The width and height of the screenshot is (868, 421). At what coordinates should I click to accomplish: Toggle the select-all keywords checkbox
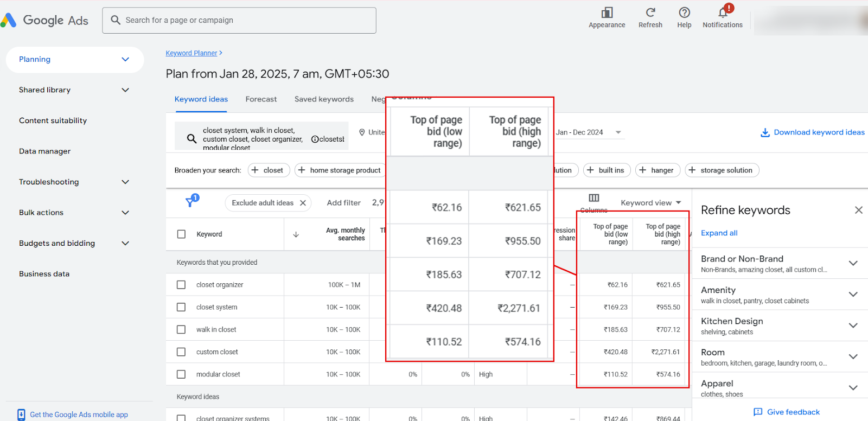coord(181,234)
